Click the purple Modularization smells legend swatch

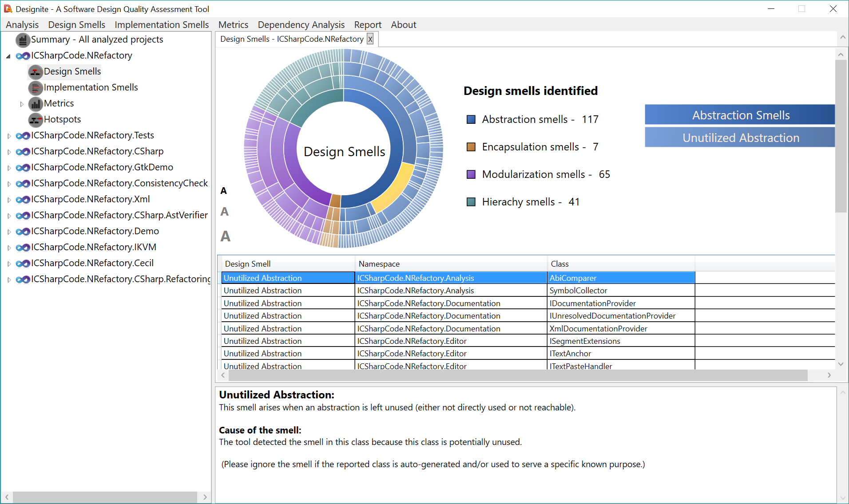coord(471,174)
